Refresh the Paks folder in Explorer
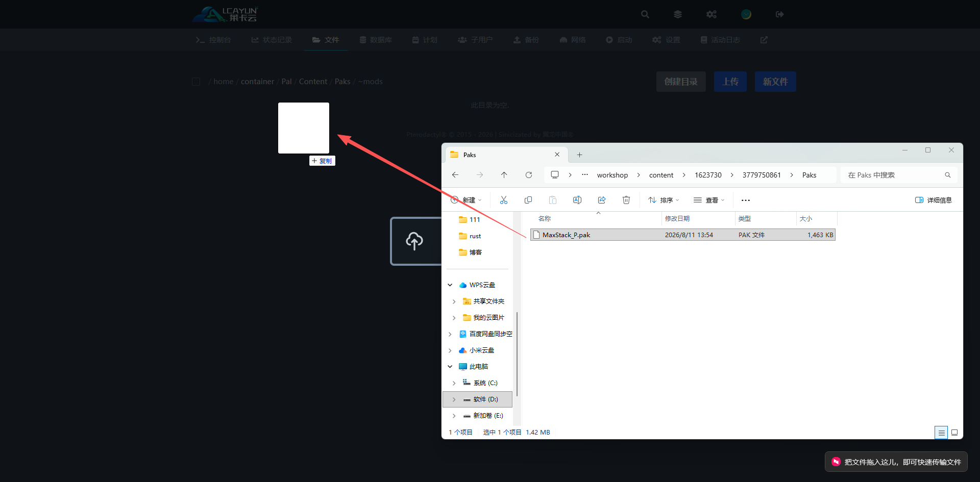The height and width of the screenshot is (482, 980). click(529, 175)
